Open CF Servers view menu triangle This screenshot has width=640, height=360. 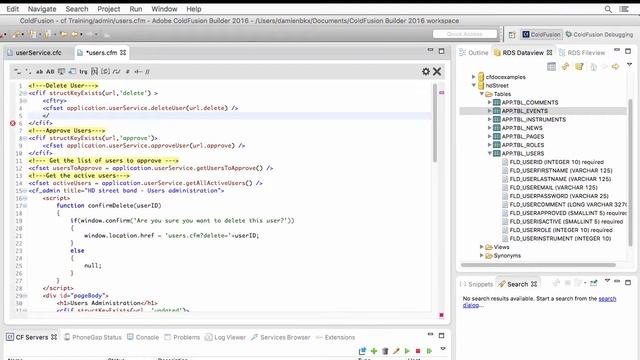pos(443,349)
